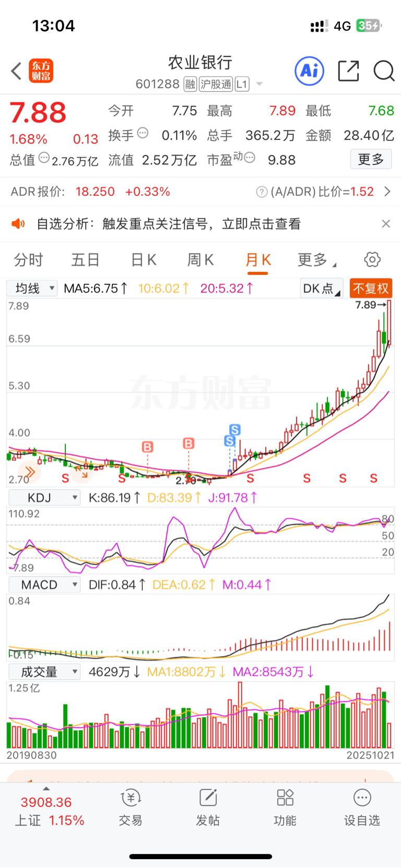Tap the 20190830 start date label
The height and width of the screenshot is (868, 401).
[32, 755]
